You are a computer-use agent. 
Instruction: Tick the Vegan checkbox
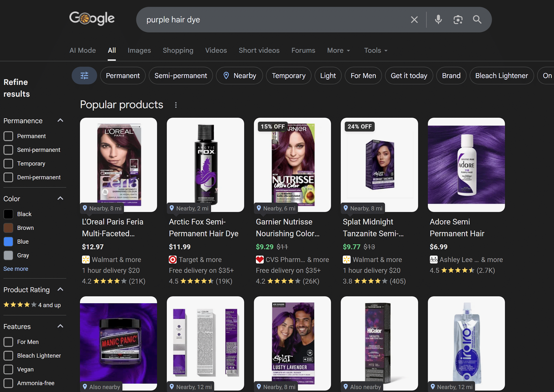pos(8,370)
